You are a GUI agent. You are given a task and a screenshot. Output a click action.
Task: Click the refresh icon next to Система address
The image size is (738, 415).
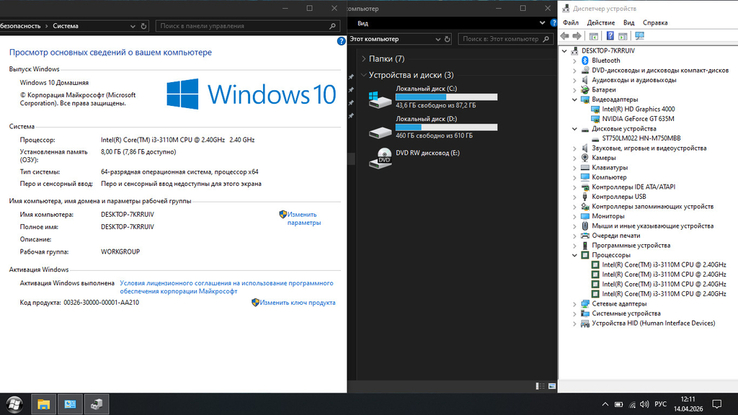[144, 26]
